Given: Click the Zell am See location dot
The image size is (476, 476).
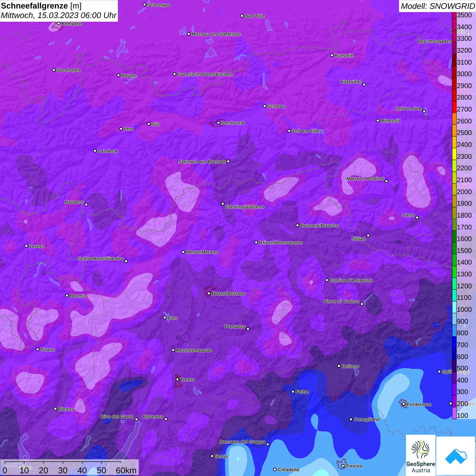Looking at the screenshot, I should (424, 111).
